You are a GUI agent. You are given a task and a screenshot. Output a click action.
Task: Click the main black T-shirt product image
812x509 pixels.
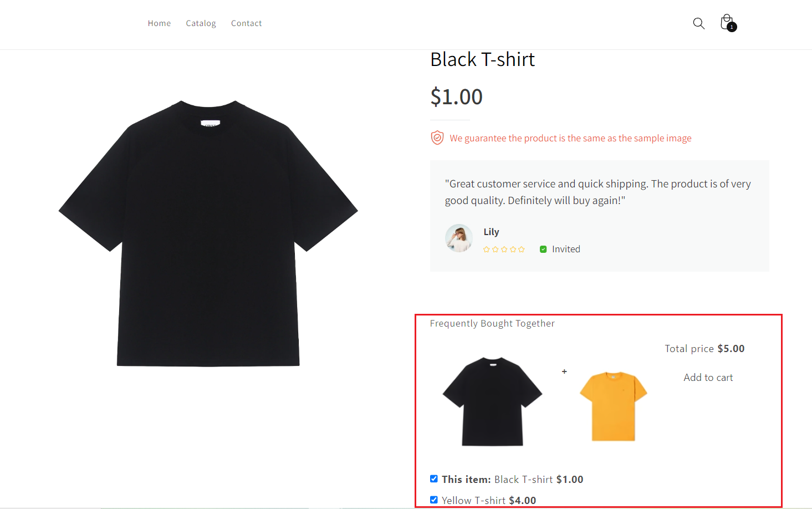click(208, 233)
